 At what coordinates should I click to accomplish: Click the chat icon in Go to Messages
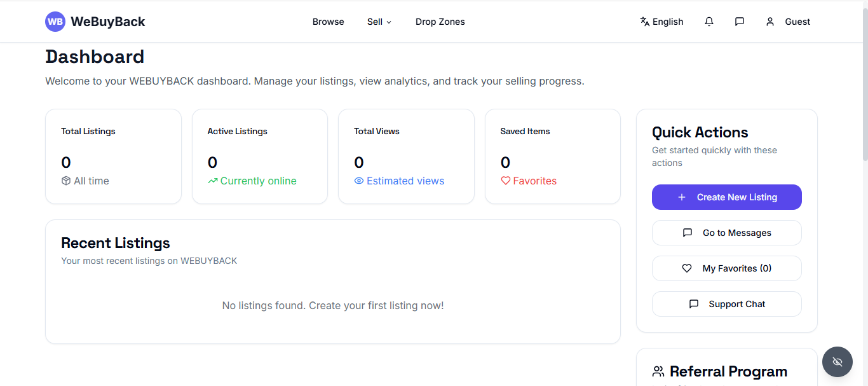coord(688,233)
